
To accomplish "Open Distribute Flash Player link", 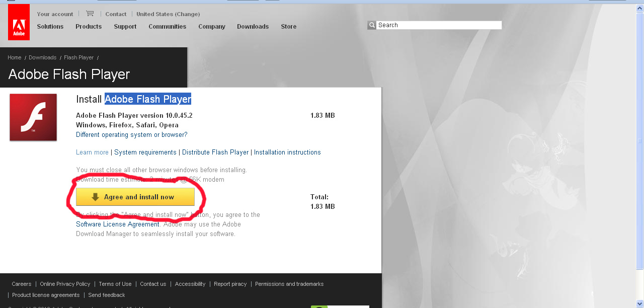I will click(215, 152).
